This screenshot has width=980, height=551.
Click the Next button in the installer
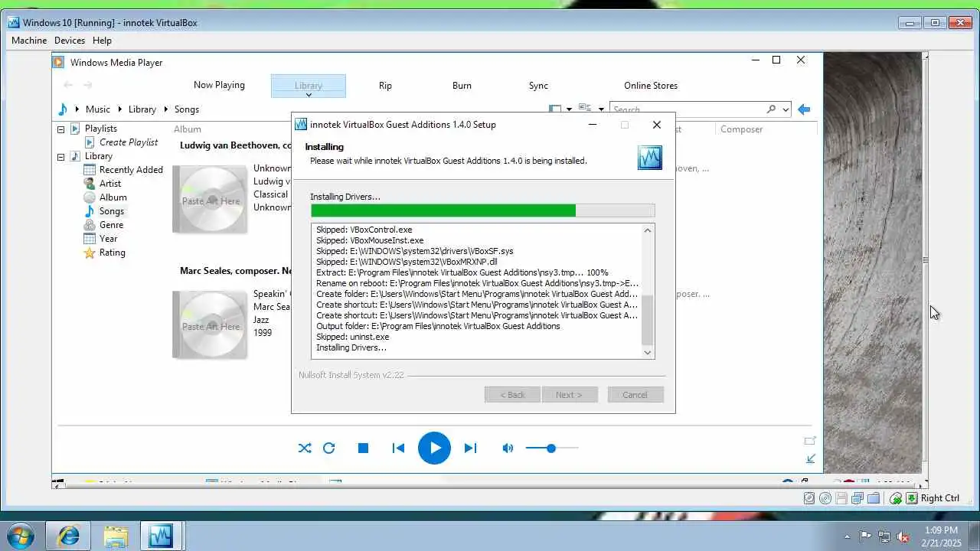tap(569, 395)
